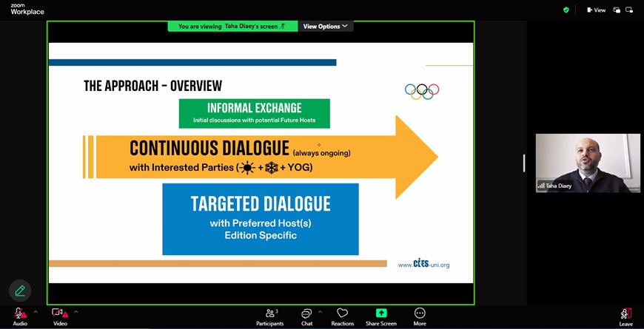Open the Chat panel
Viewport: 644px width, 329px height.
pos(306,316)
